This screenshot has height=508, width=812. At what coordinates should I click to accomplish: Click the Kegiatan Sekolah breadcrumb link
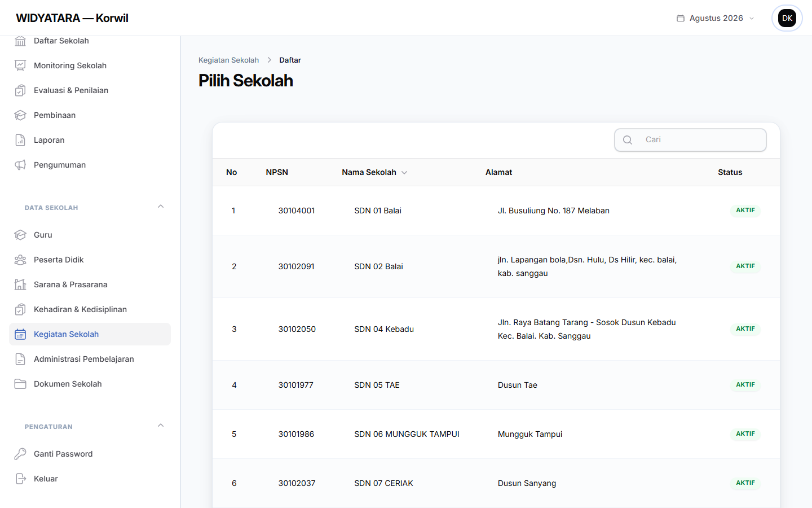228,60
